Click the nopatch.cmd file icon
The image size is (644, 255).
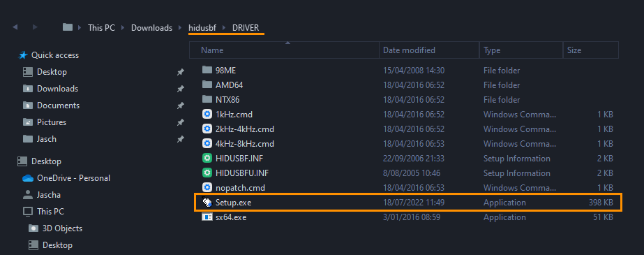tap(207, 188)
